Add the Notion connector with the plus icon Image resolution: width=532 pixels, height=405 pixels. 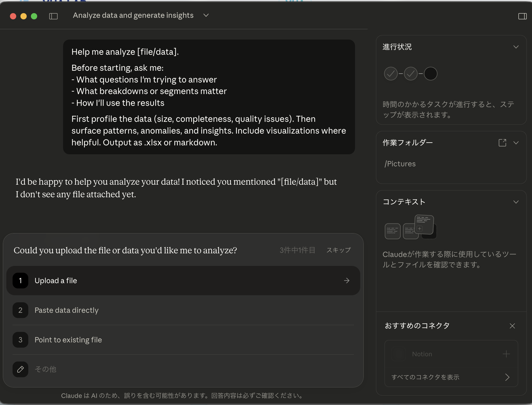pyautogui.click(x=506, y=354)
